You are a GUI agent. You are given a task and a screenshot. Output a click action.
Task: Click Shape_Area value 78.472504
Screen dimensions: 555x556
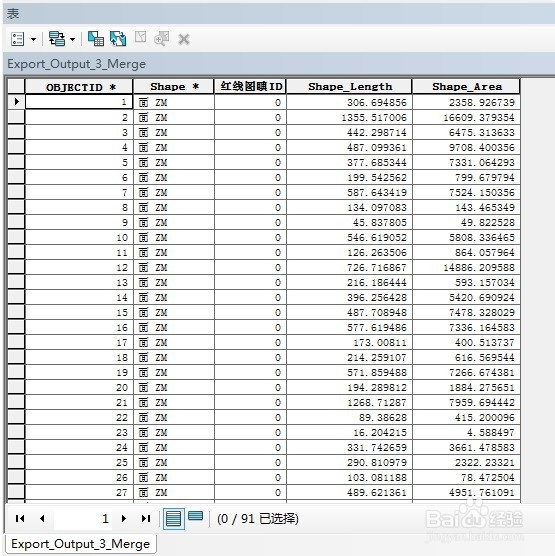coord(487,477)
